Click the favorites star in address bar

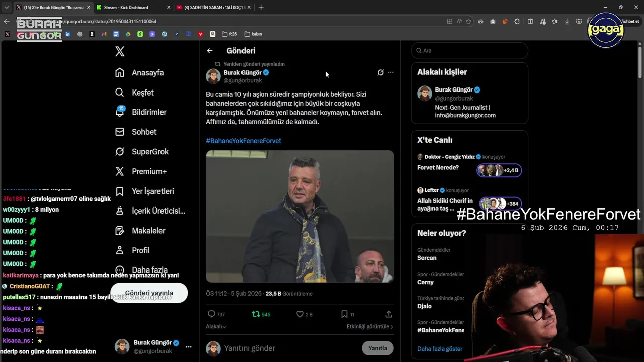pos(468,22)
